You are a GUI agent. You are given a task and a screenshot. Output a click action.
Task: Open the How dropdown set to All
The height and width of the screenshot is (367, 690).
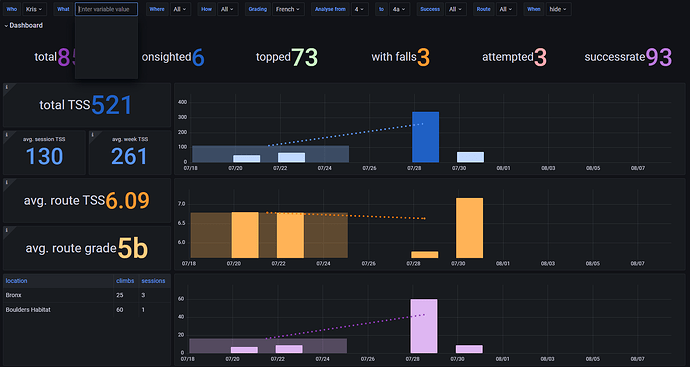point(227,9)
